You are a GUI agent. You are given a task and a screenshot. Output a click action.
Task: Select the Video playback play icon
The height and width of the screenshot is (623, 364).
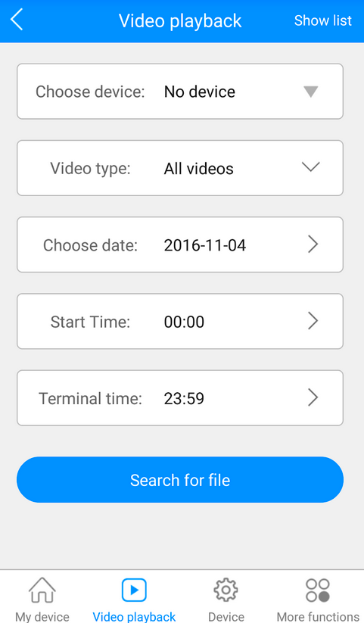pyautogui.click(x=134, y=590)
